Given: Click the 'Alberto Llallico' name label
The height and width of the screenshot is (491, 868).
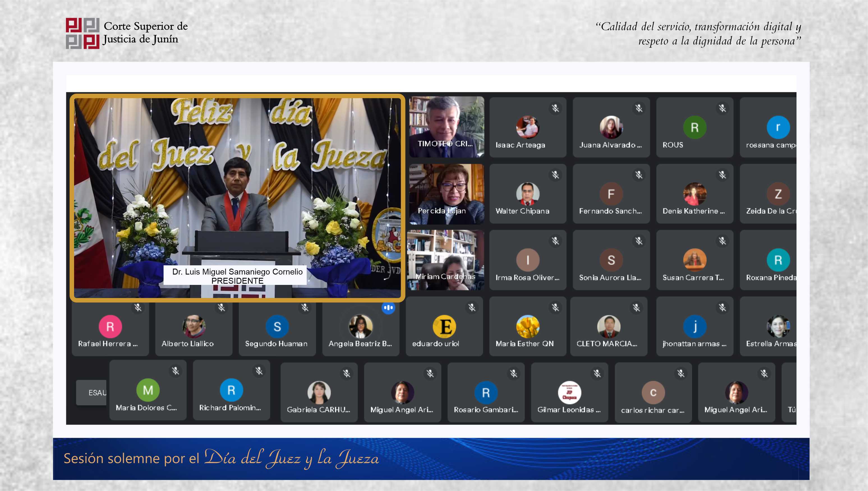Looking at the screenshot, I should (188, 344).
